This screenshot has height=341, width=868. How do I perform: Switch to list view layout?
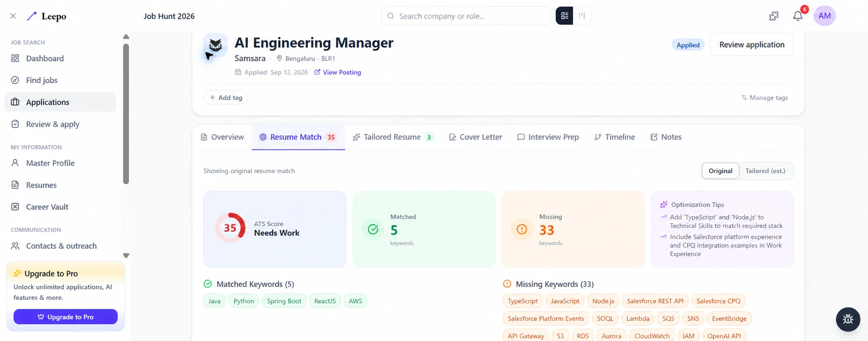(565, 16)
